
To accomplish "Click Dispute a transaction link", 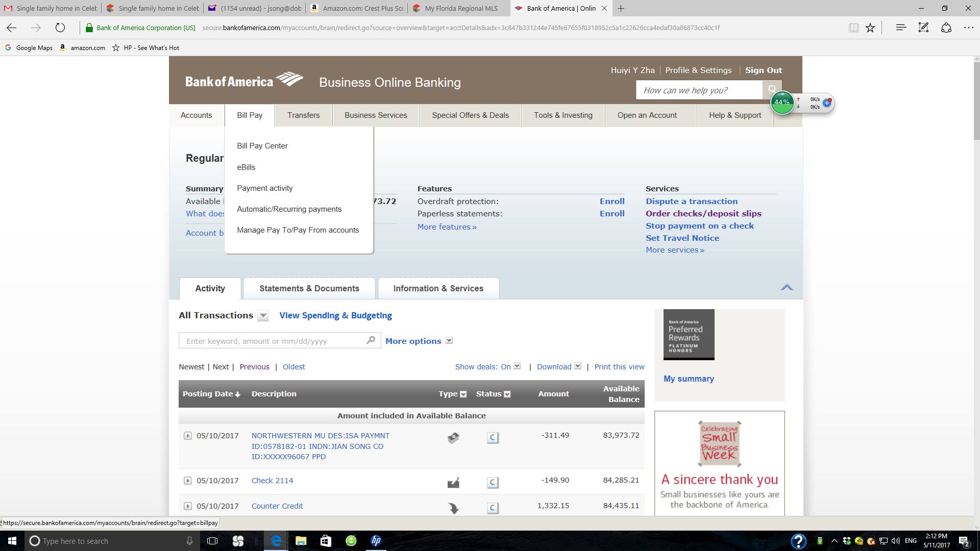I will tap(692, 202).
